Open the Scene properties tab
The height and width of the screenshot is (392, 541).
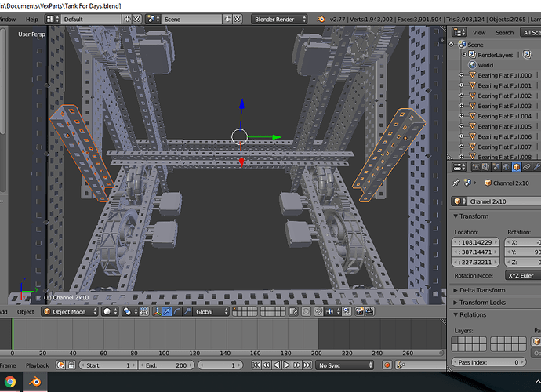click(x=496, y=167)
